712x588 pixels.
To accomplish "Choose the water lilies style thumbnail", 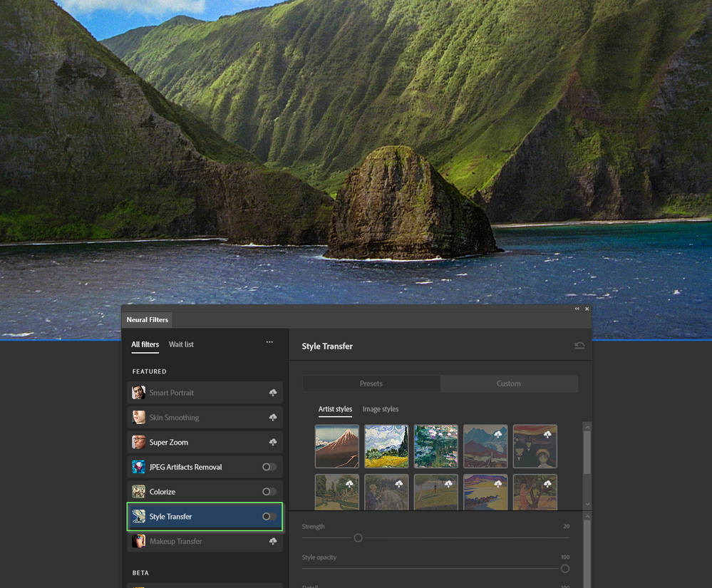I will (x=436, y=446).
